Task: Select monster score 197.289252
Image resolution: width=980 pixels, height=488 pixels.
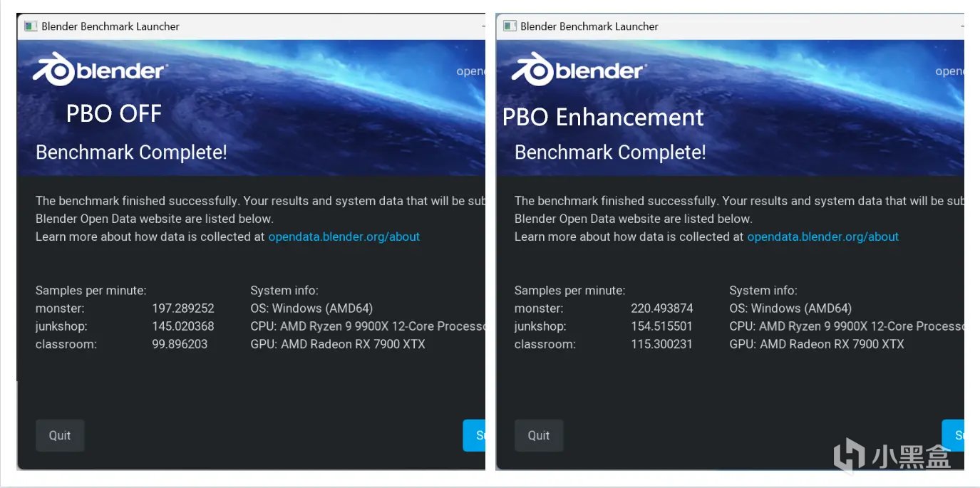Action: [183, 308]
